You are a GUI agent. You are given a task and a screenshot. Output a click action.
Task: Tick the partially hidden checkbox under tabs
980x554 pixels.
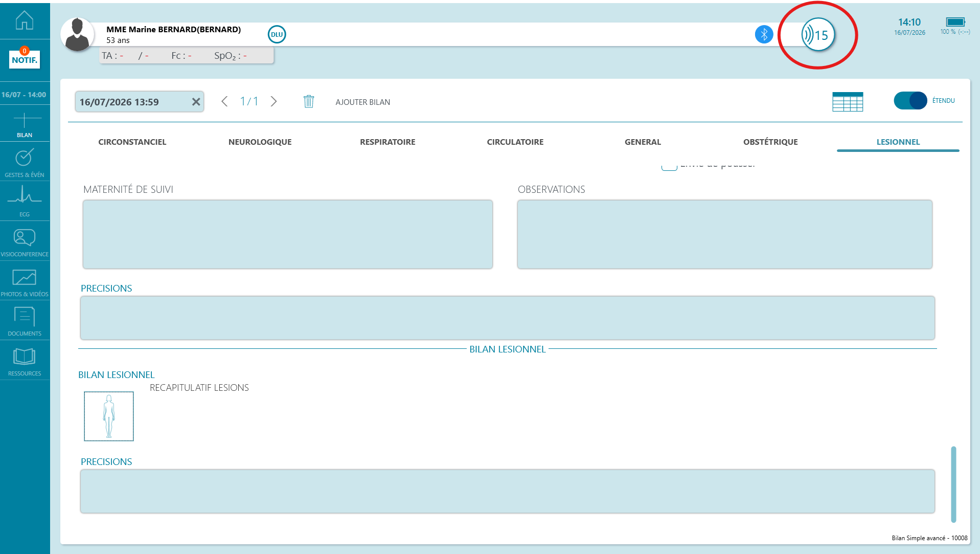tap(669, 167)
